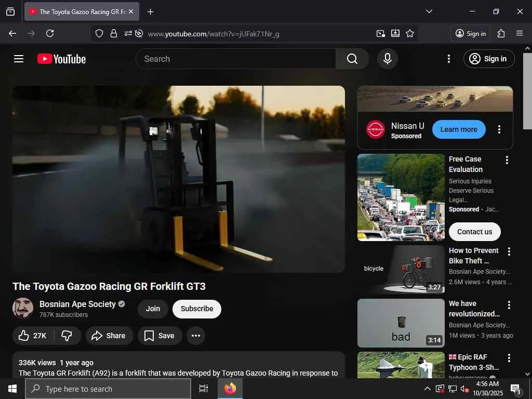Image resolution: width=532 pixels, height=399 pixels.
Task: Open options for Free Case Evaluation ad
Action: [507, 160]
